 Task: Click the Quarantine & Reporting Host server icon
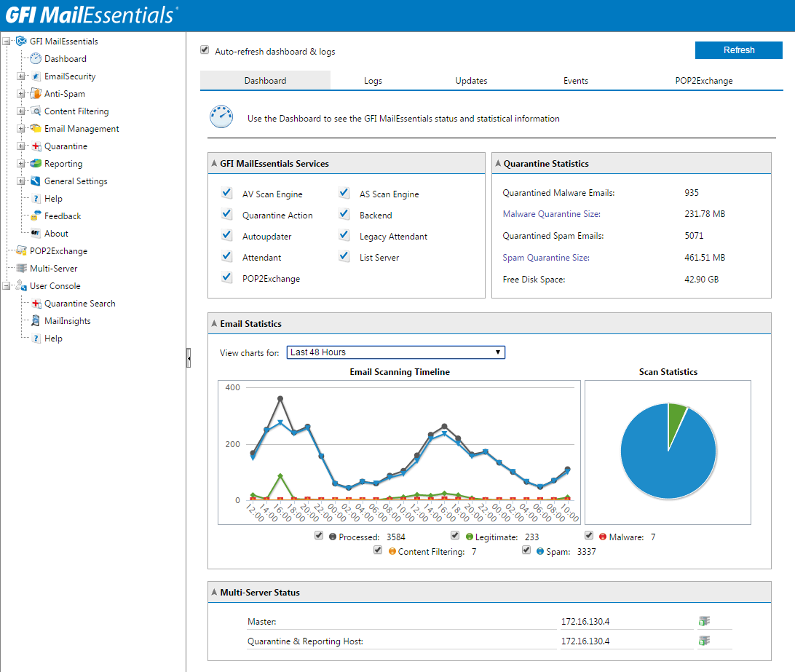click(704, 641)
